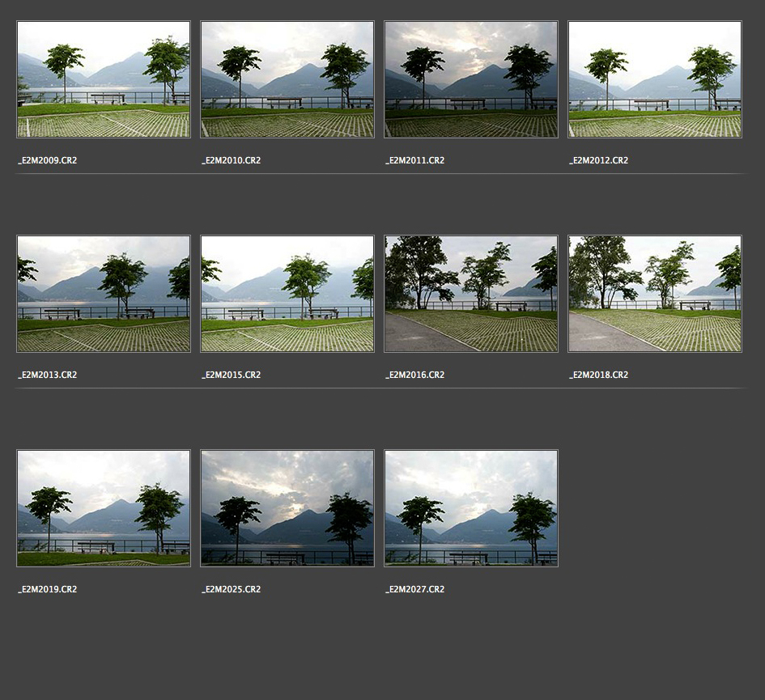Click the _E2M2025.CR2 filename label
765x700 pixels.
[232, 589]
